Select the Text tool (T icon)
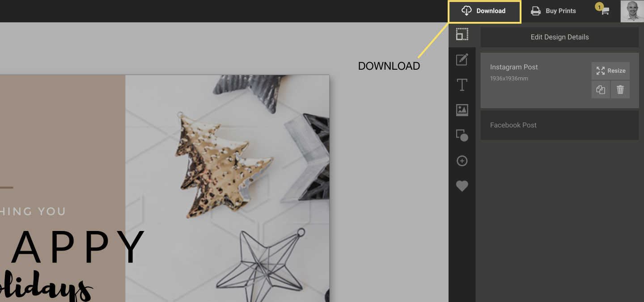 pos(462,85)
